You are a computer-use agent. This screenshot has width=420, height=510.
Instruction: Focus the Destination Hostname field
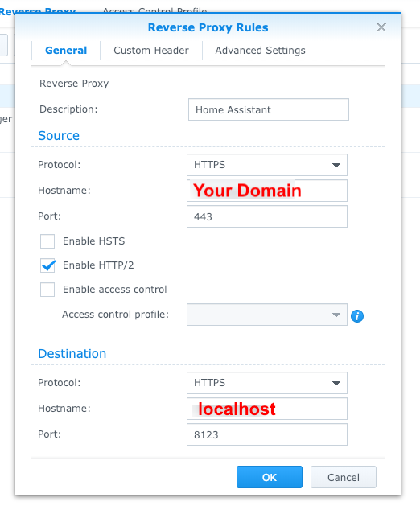coord(267,409)
